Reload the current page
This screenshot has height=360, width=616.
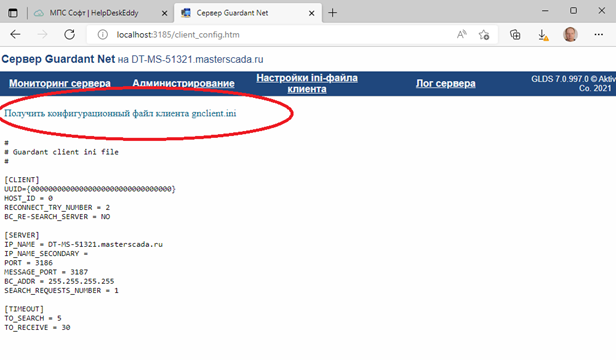tap(70, 35)
